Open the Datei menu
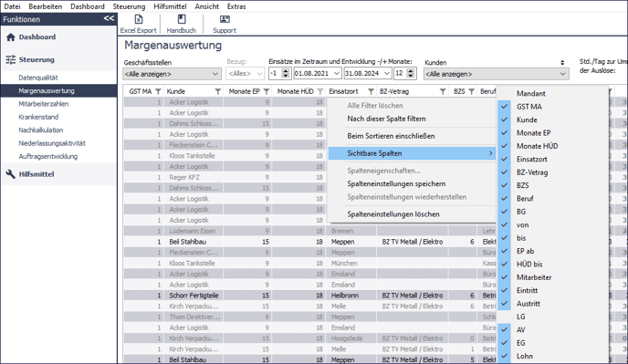 click(12, 6)
